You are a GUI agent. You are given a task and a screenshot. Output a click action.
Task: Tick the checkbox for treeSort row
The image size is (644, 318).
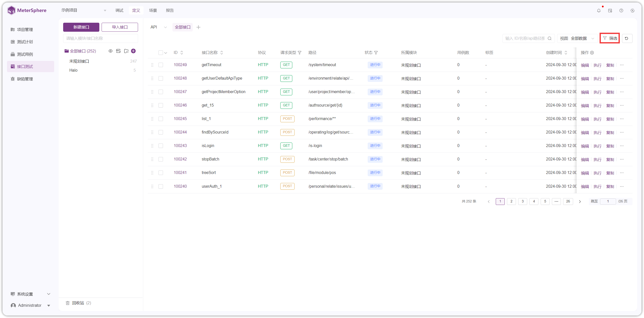pos(161,173)
